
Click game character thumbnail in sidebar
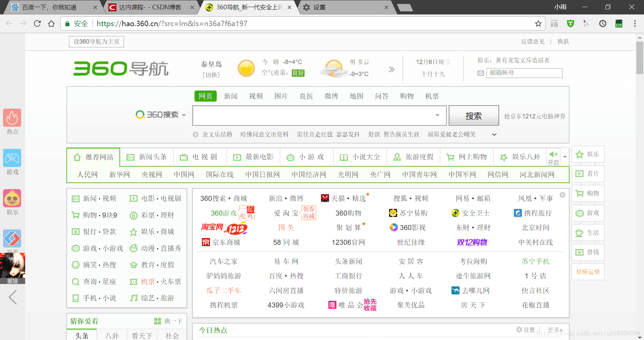point(12,268)
